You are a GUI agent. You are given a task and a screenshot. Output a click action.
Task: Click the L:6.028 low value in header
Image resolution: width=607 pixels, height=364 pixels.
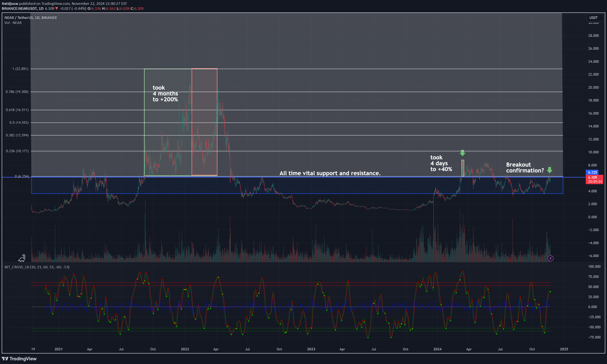tap(123, 9)
